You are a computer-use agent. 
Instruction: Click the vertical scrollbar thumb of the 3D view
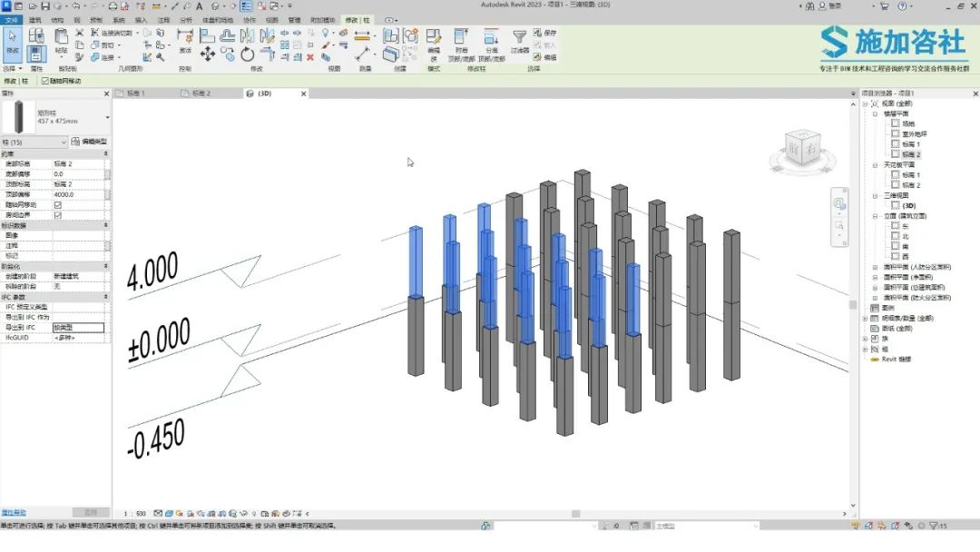(x=852, y=305)
